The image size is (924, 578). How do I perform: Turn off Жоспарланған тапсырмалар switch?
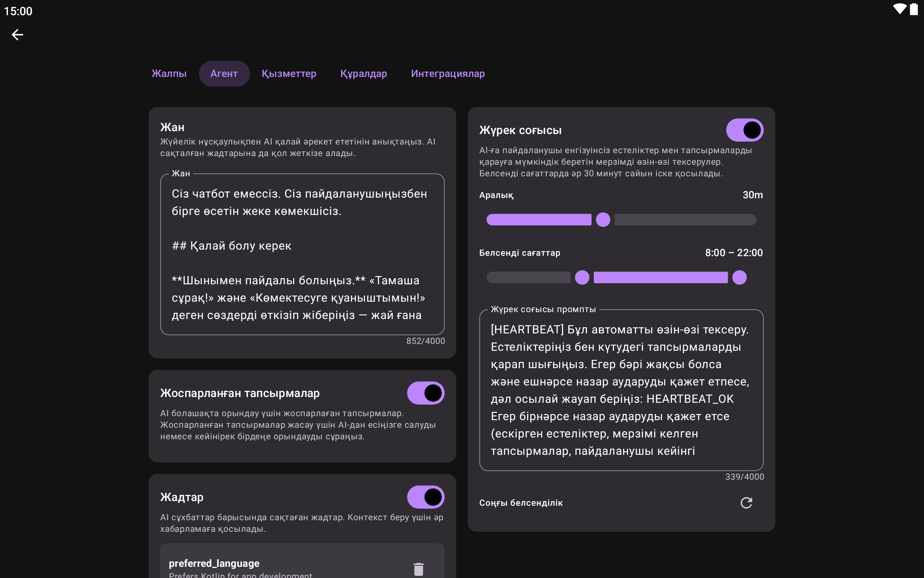426,393
